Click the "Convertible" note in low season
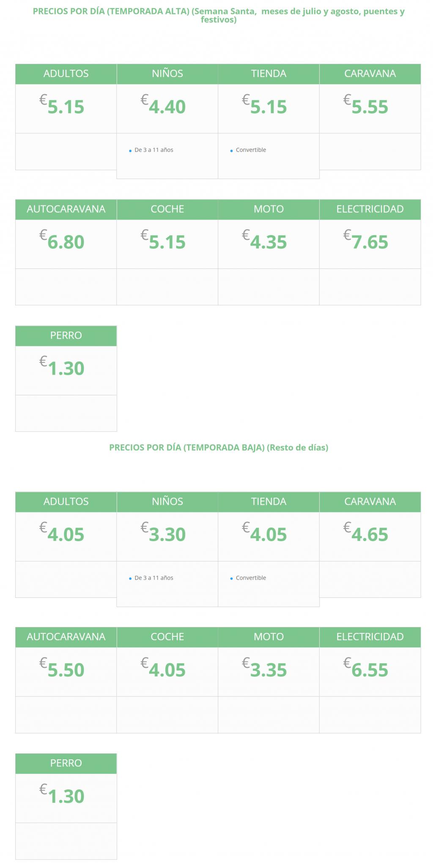Screen dimensions: 433x868 [251, 578]
